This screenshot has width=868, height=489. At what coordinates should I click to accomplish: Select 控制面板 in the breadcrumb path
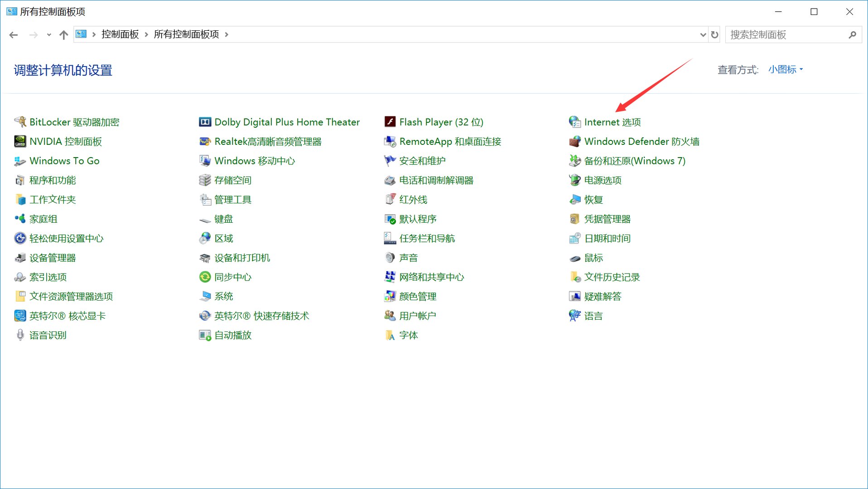[120, 35]
